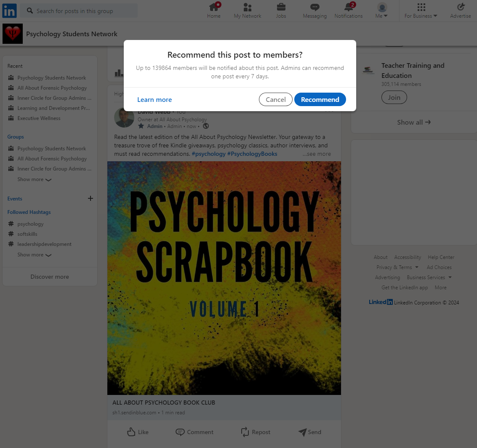The width and height of the screenshot is (477, 448).
Task: Click the About footer link
Action: pyautogui.click(x=381, y=257)
